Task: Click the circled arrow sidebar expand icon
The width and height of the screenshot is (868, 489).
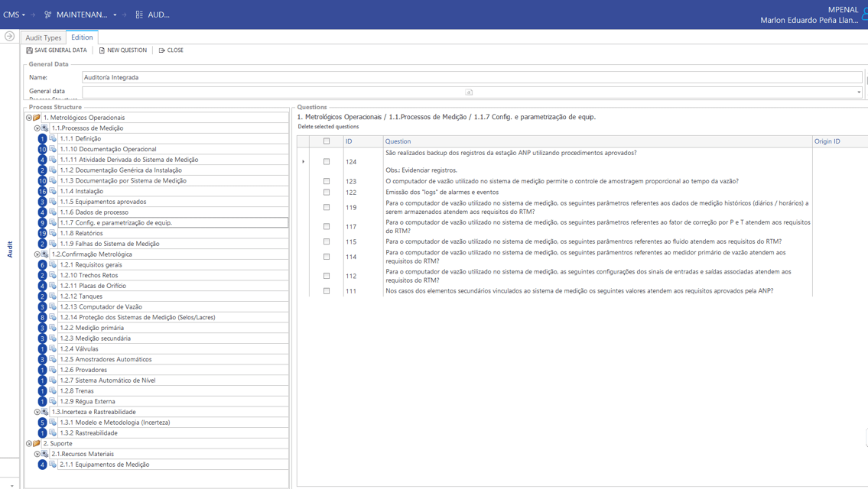Action: [x=9, y=36]
